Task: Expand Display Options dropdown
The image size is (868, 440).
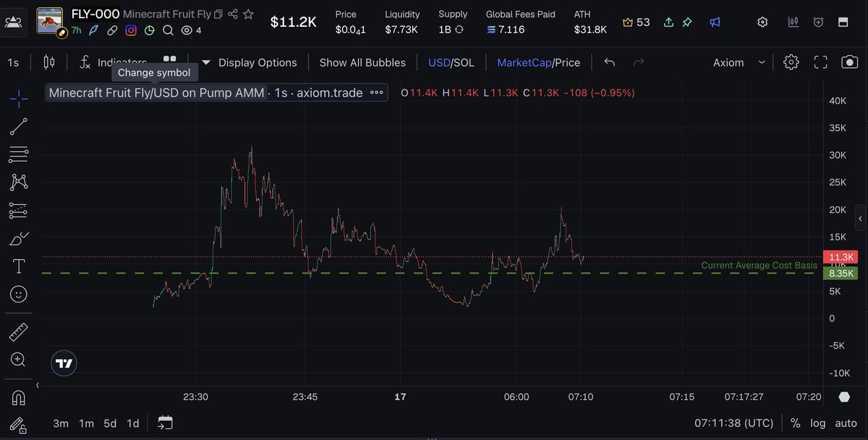Action: click(249, 62)
